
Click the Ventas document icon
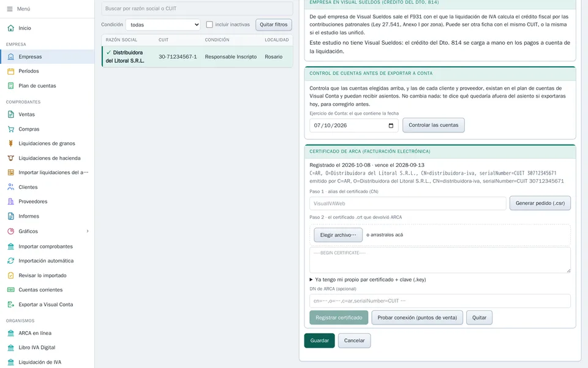pyautogui.click(x=11, y=114)
